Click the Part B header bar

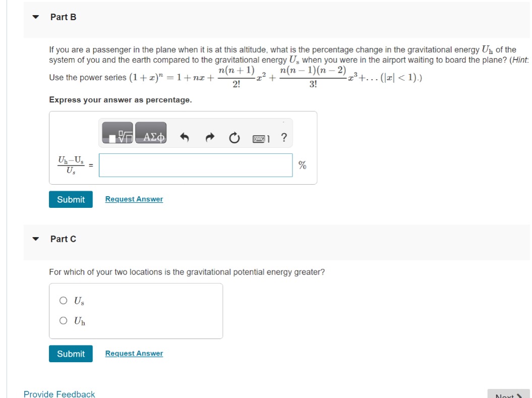point(63,17)
